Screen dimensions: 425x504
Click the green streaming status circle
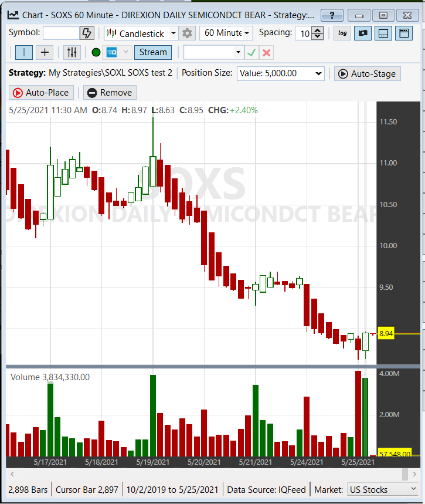96,52
